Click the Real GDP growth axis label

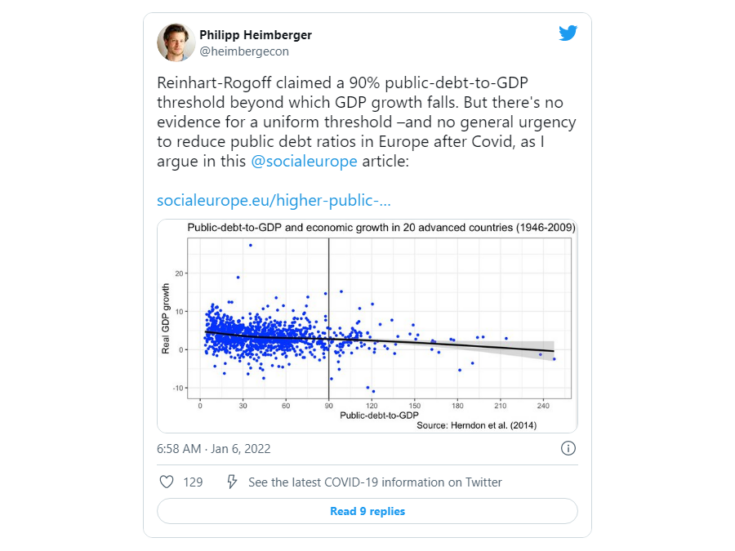[x=168, y=320]
